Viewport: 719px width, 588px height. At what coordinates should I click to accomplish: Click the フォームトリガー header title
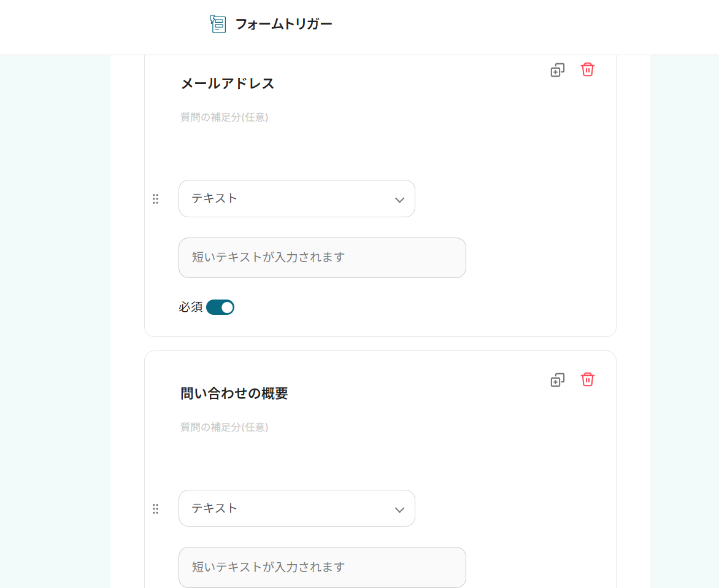(x=283, y=25)
